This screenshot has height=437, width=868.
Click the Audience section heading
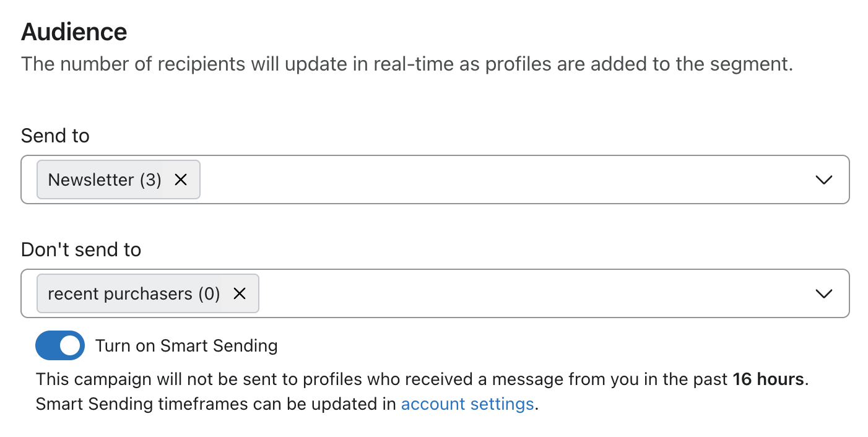tap(74, 31)
